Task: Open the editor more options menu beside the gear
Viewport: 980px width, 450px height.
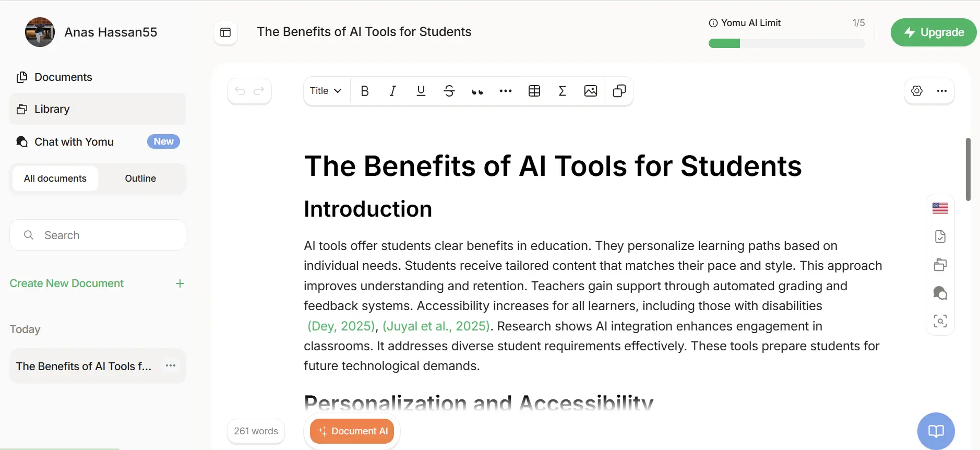Action: coord(942,91)
